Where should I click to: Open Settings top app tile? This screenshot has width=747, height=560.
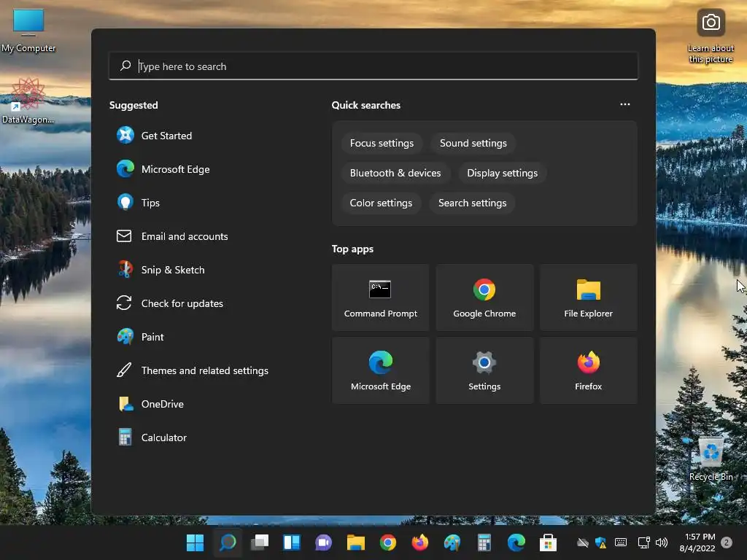[484, 370]
